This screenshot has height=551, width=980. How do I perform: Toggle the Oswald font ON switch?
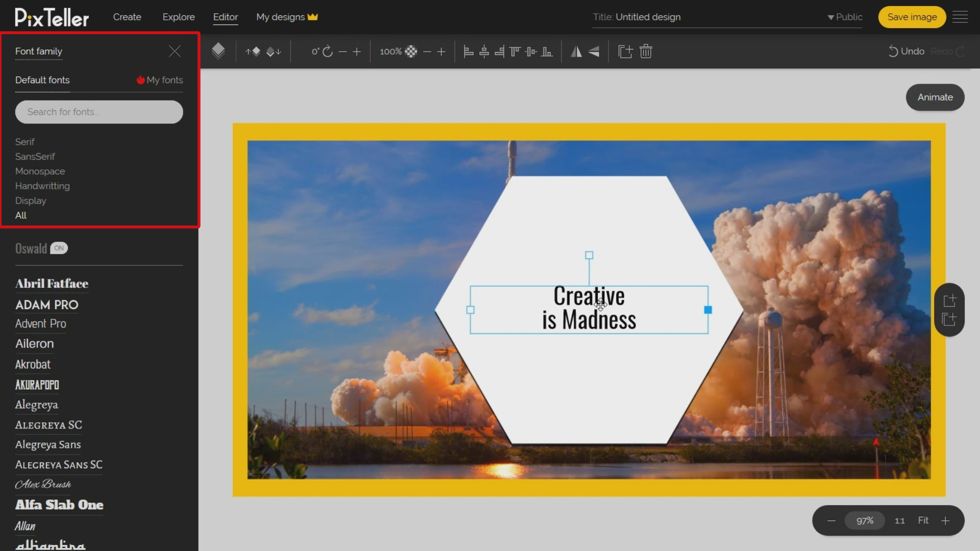[x=59, y=247]
